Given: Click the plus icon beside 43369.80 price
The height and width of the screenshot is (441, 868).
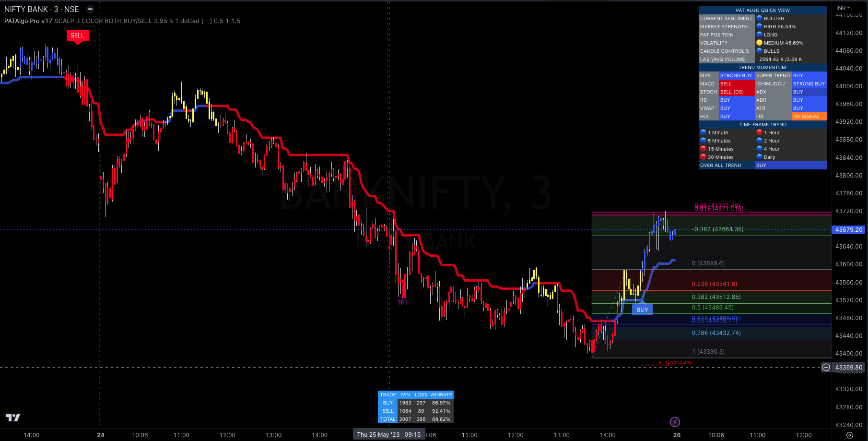Looking at the screenshot, I should [x=826, y=368].
